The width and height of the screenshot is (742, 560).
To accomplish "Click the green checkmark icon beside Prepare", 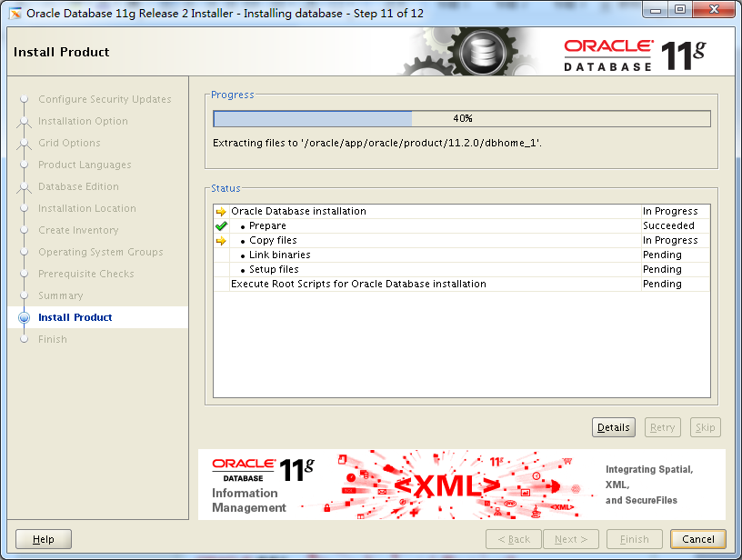I will (221, 226).
